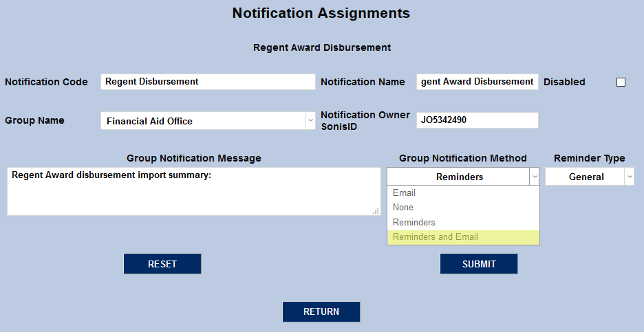Grab the message textarea resize handle
The image size is (644, 332).
tap(376, 211)
